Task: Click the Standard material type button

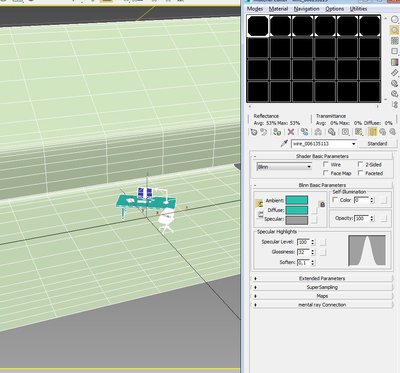Action: pos(377,144)
